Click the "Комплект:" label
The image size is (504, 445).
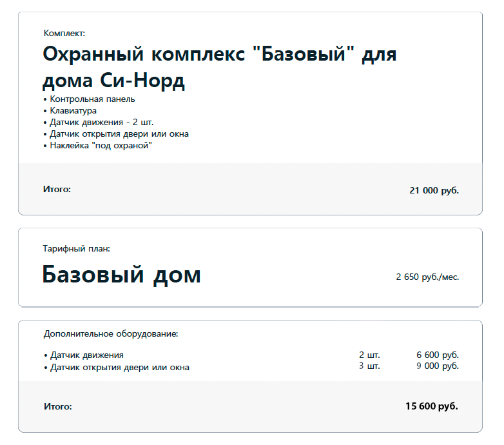coord(64,33)
